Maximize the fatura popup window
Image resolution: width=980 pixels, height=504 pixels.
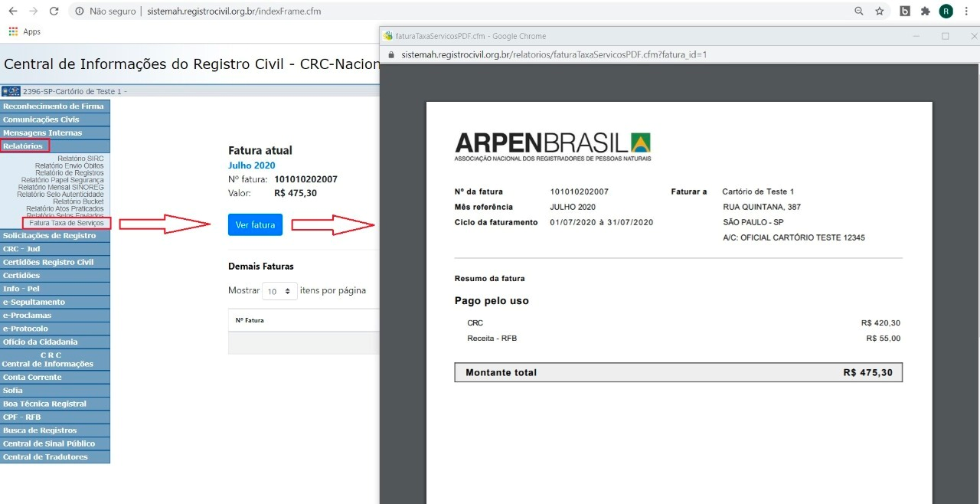[945, 36]
